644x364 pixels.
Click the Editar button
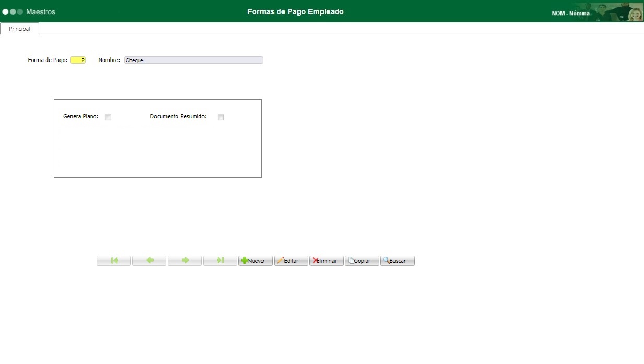(x=291, y=261)
